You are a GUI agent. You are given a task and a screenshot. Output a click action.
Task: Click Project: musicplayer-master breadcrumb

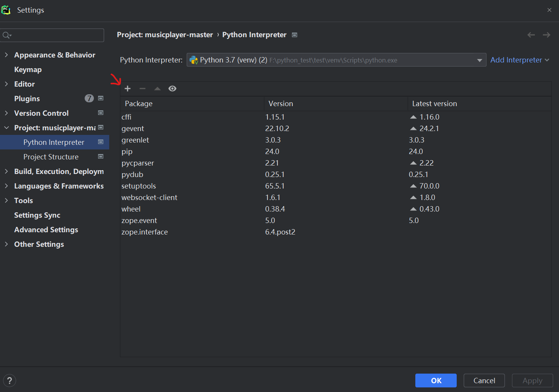(165, 35)
